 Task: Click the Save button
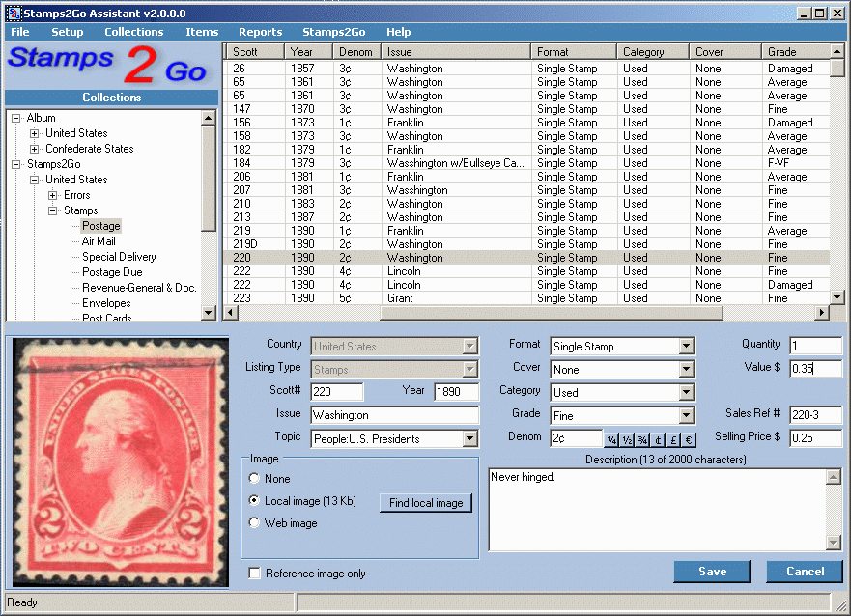(x=712, y=572)
